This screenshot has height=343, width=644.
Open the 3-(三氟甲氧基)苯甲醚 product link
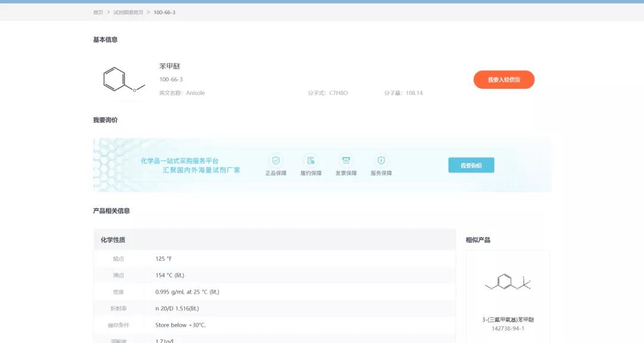click(507, 320)
